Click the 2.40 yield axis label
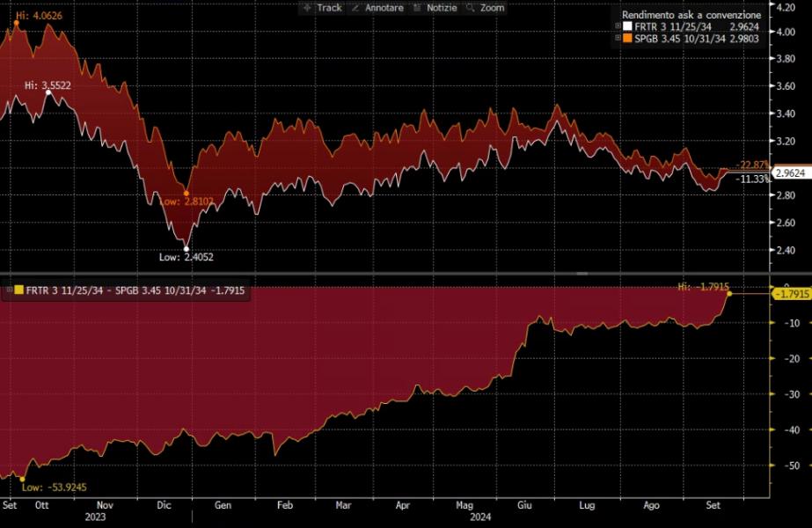 [786, 250]
